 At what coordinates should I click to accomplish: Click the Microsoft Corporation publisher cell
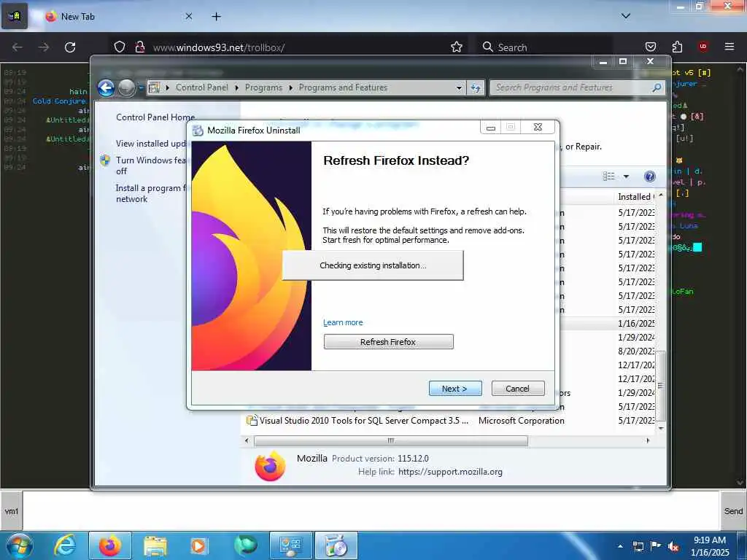(521, 421)
